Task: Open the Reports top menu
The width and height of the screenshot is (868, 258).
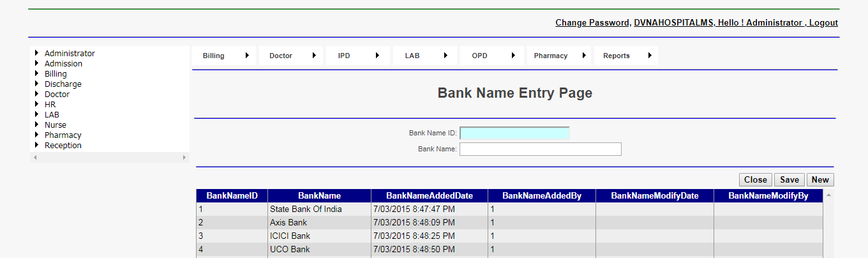Action: click(626, 56)
